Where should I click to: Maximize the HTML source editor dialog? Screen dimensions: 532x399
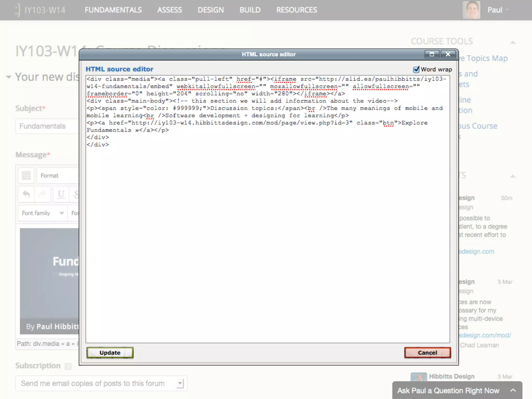coord(432,54)
